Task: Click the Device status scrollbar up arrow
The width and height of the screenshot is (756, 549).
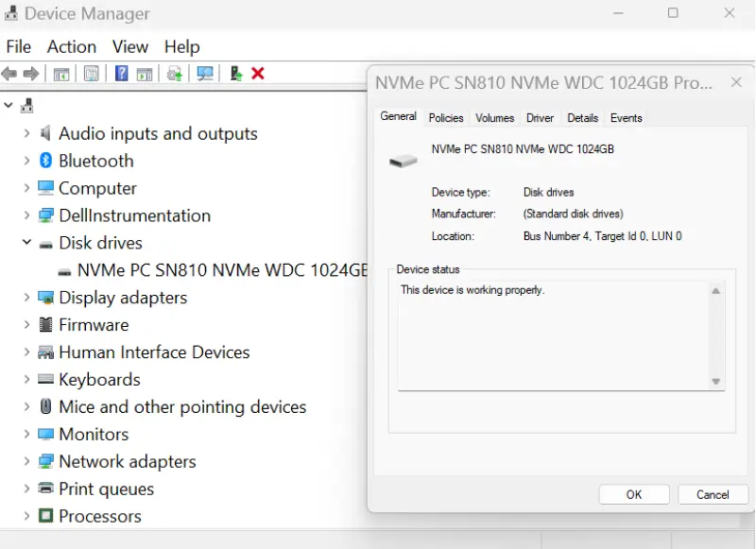Action: point(715,291)
